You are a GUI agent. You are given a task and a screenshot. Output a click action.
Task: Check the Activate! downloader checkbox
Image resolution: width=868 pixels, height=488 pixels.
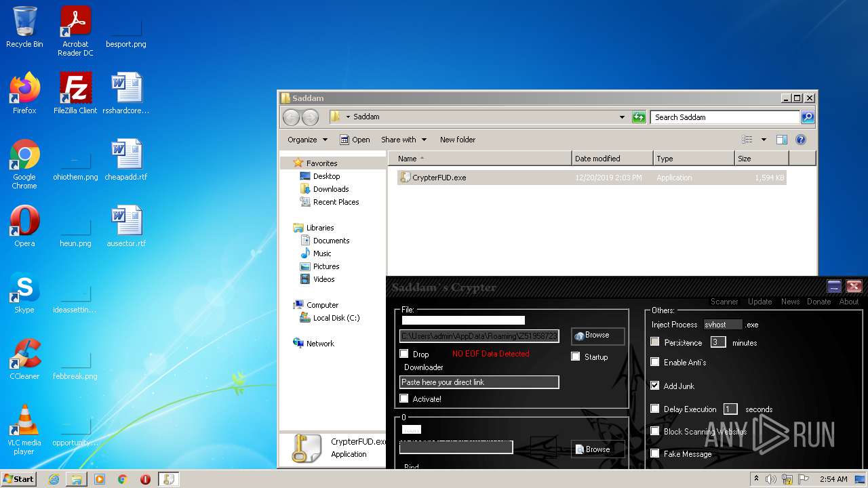[404, 399]
